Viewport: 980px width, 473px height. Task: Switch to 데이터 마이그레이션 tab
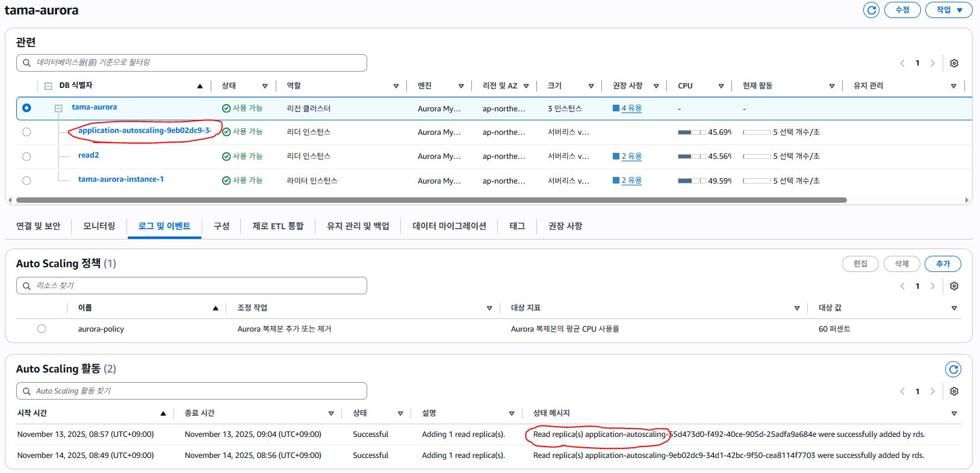(x=450, y=226)
